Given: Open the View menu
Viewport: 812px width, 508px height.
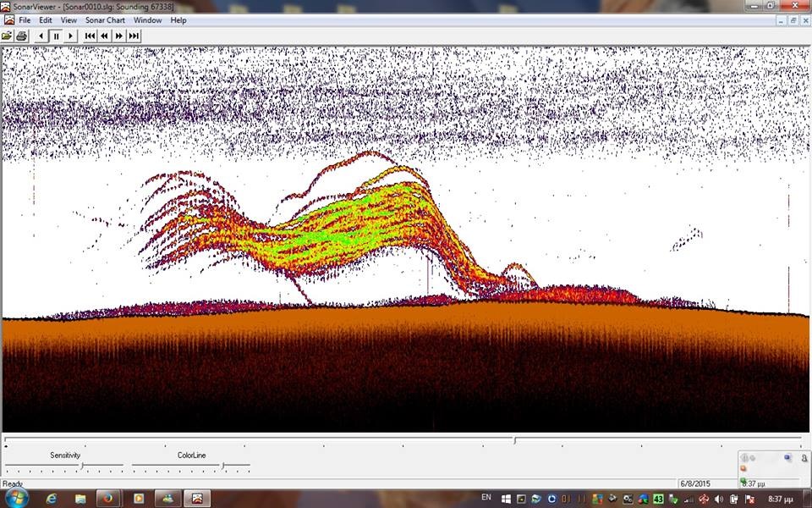Looking at the screenshot, I should click(x=69, y=20).
